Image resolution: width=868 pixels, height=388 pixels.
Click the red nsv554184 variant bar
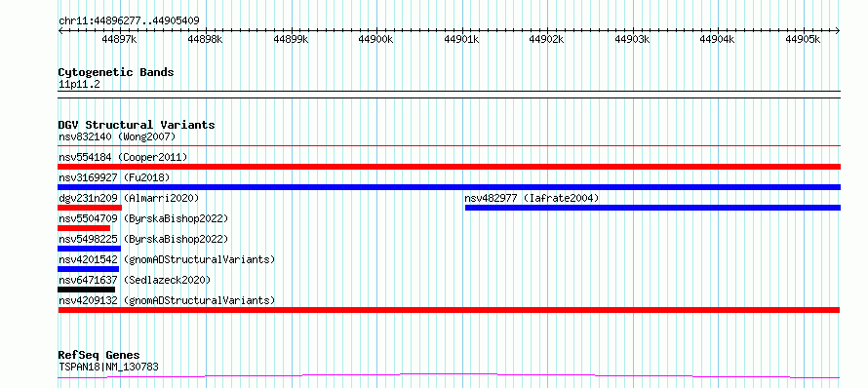point(449,167)
